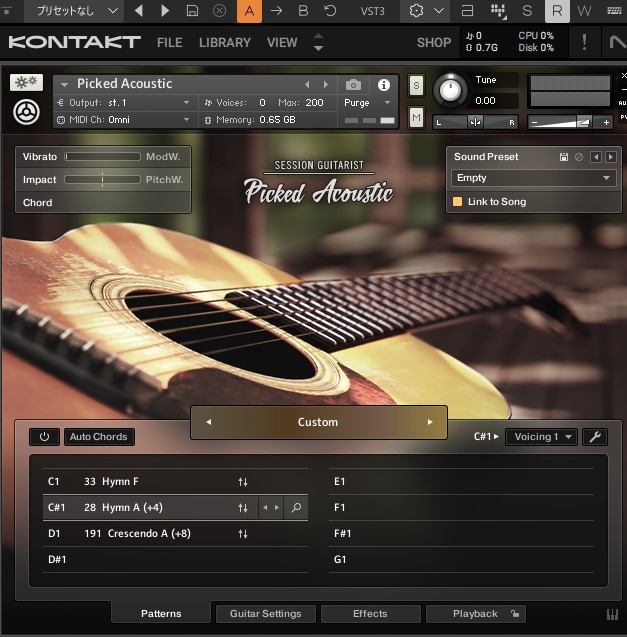Select previous Sound Preset arrow
Image resolution: width=627 pixels, height=637 pixels.
[596, 157]
